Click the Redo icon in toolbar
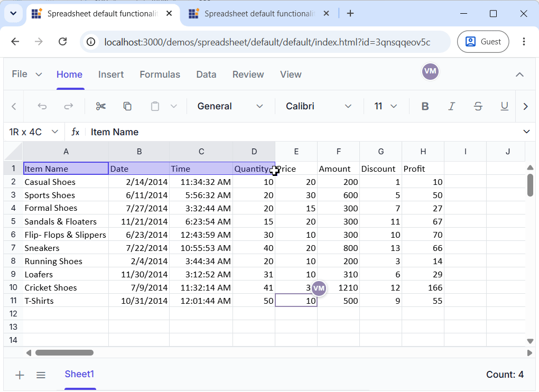 pyautogui.click(x=69, y=107)
